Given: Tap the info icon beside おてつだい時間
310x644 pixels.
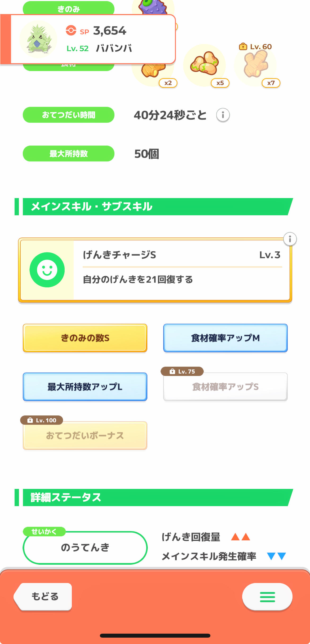Looking at the screenshot, I should point(223,115).
